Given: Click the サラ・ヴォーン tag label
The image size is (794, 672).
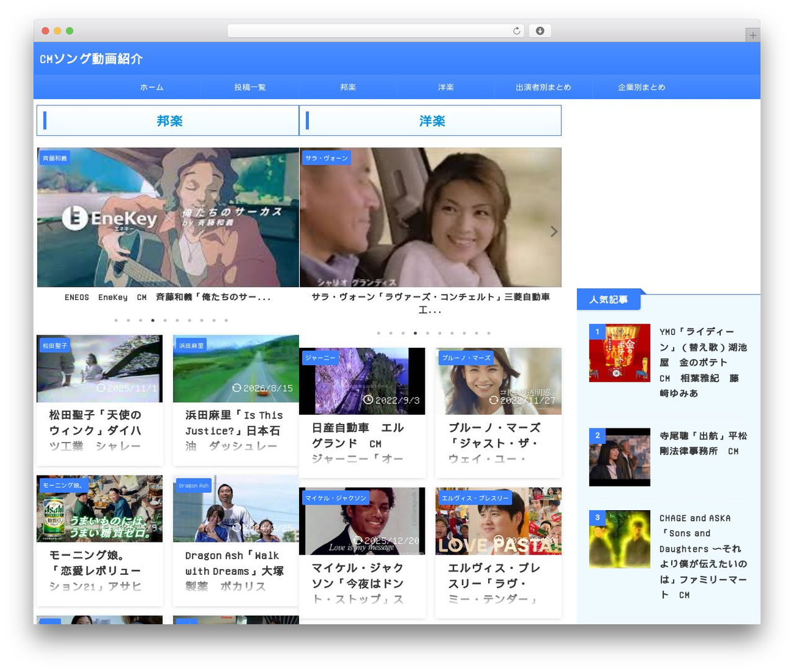Looking at the screenshot, I should click(326, 158).
